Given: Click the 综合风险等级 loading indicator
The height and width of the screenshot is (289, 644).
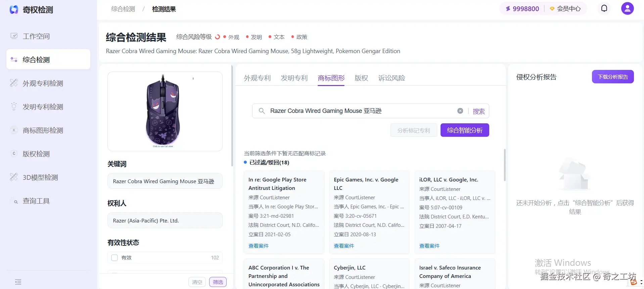Looking at the screenshot, I should coord(217,37).
